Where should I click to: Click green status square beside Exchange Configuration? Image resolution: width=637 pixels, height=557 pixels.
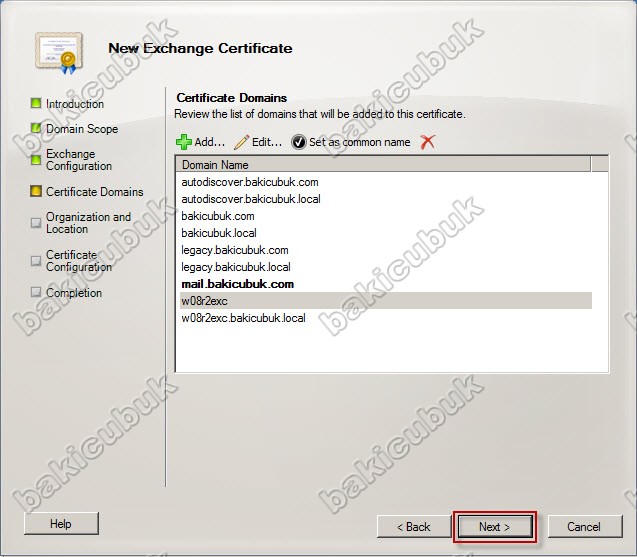click(x=36, y=160)
